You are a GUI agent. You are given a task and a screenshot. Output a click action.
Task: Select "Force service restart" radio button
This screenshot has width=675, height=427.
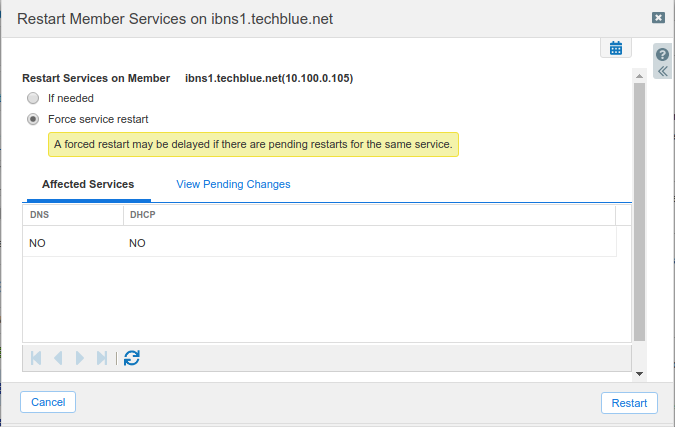click(33, 119)
